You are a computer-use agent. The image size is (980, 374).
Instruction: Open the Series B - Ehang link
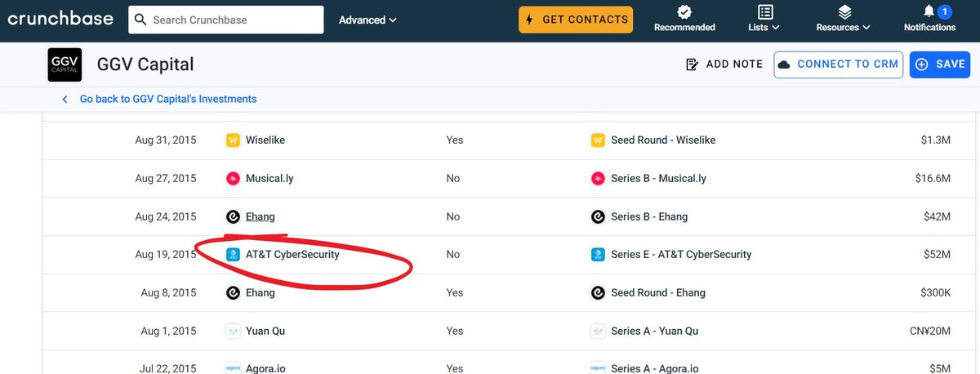tap(649, 216)
